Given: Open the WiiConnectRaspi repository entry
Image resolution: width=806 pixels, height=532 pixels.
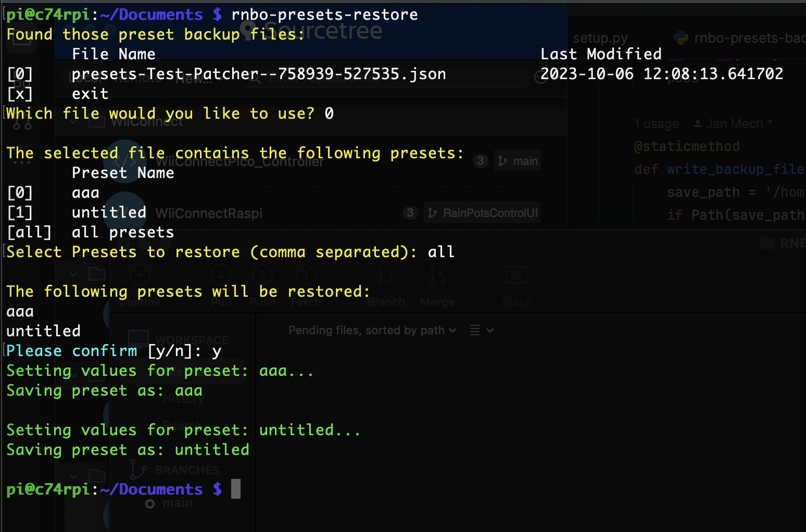Looking at the screenshot, I should (209, 213).
